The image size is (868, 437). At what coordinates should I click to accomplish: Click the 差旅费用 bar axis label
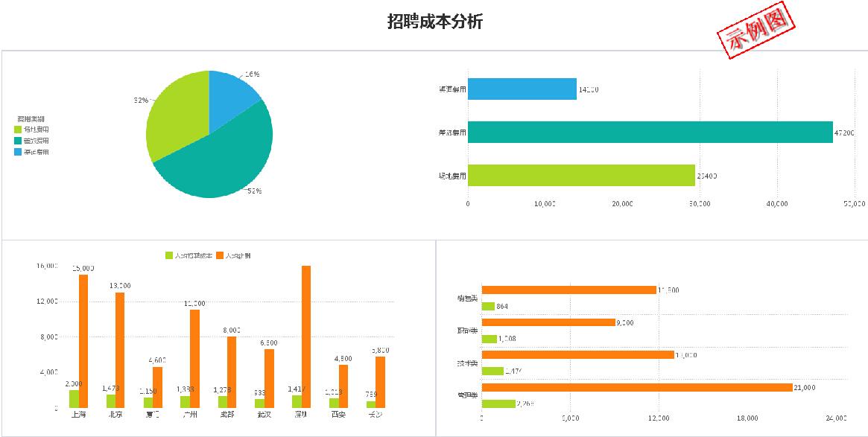click(452, 133)
